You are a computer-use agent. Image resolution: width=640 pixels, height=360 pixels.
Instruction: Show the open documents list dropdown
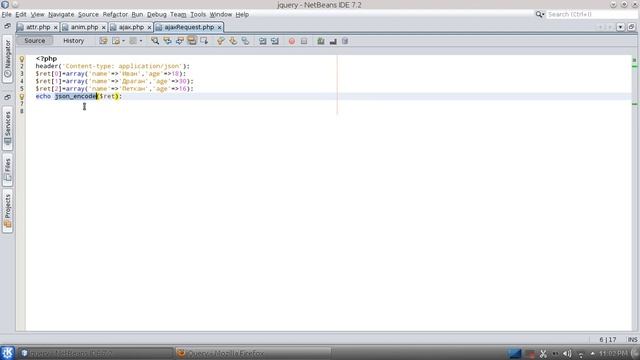620,27
